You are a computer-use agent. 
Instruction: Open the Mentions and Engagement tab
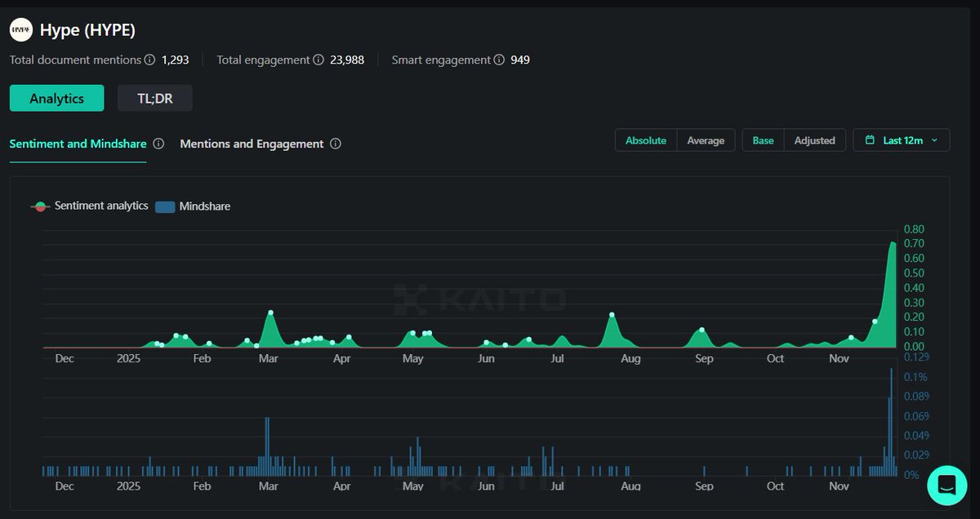(252, 144)
